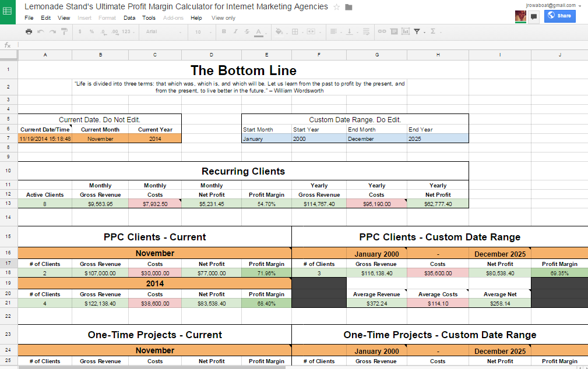Click the Text wrapping icon
Image resolution: width=588 pixels, height=369 pixels.
[x=366, y=31]
